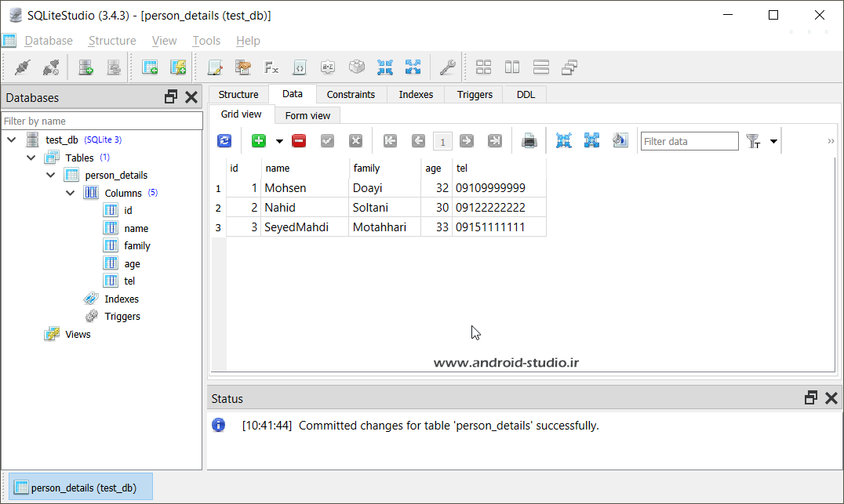844x504 pixels.
Task: Tile windows vertically icon
Action: (x=512, y=67)
